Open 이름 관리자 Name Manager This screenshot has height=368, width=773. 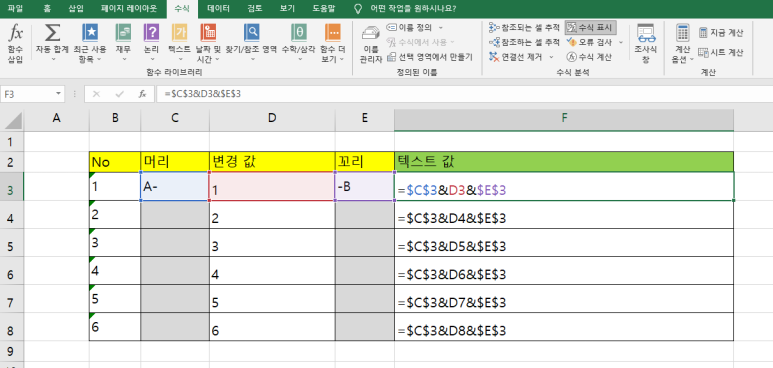(371, 44)
